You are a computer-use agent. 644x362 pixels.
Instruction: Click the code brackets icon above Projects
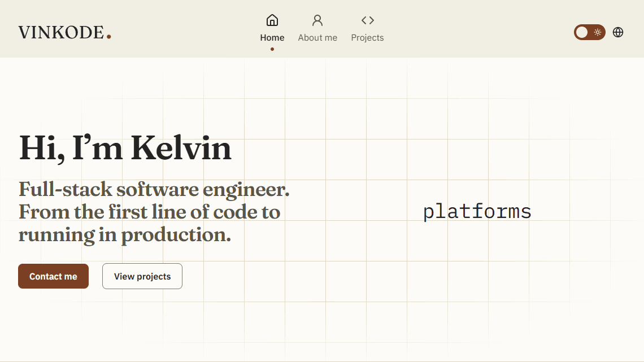tap(368, 20)
